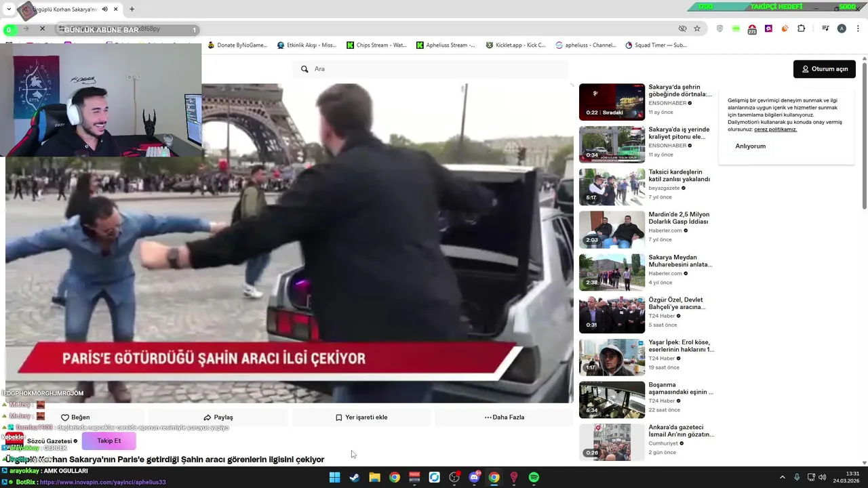Open the Chrome profile avatar

[842, 28]
